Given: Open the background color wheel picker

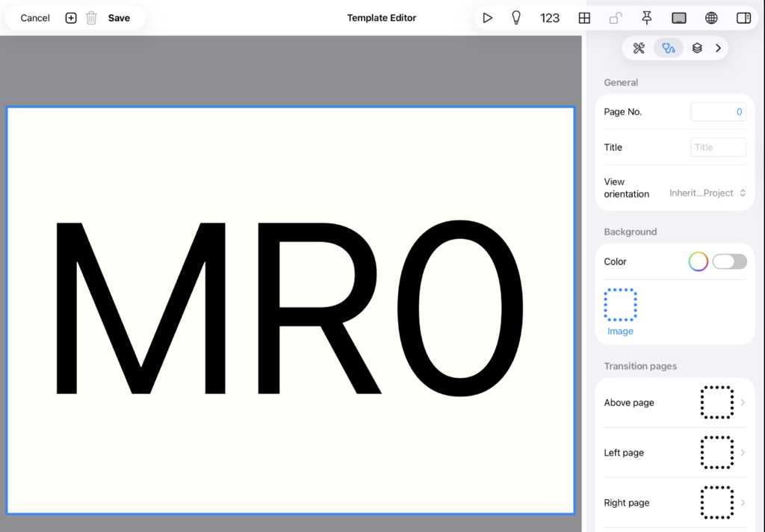Looking at the screenshot, I should pos(699,262).
